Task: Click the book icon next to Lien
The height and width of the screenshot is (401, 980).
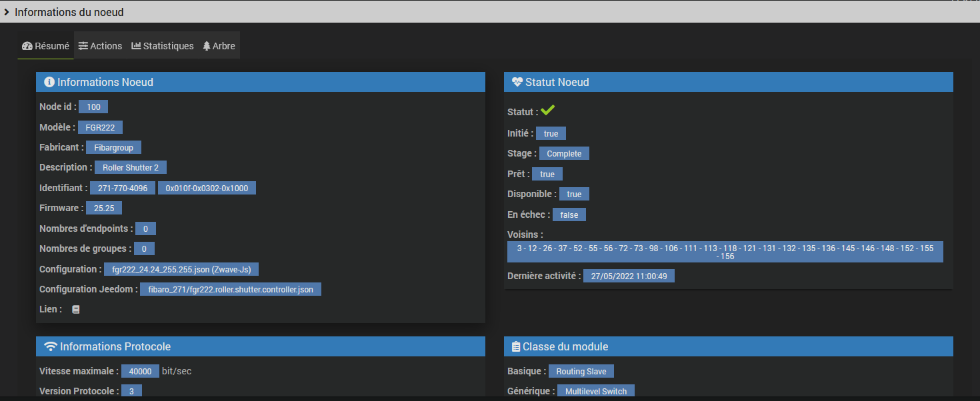Action: [76, 309]
